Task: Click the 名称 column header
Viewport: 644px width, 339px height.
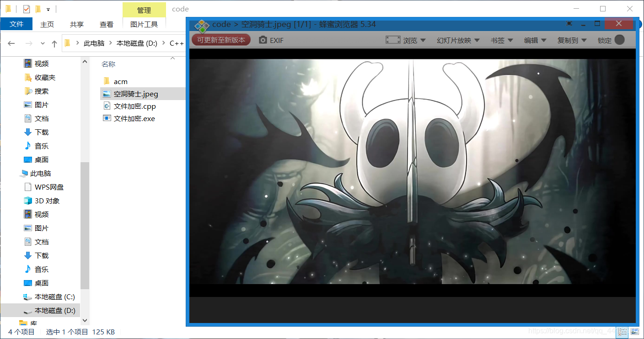Action: (108, 64)
